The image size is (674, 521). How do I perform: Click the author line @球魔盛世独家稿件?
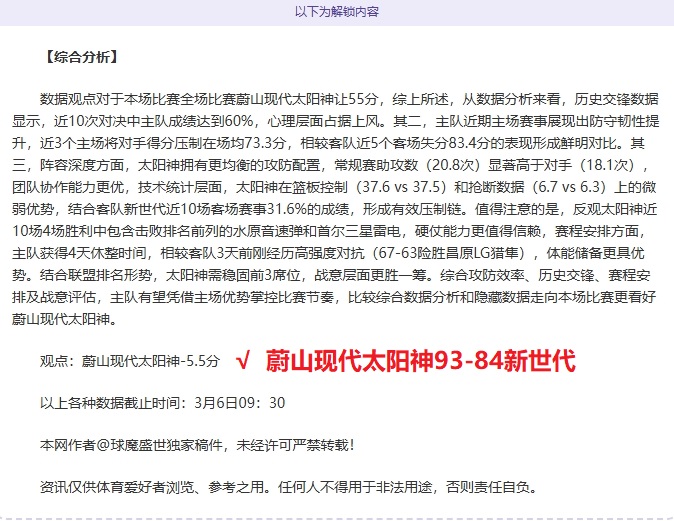[x=197, y=445]
